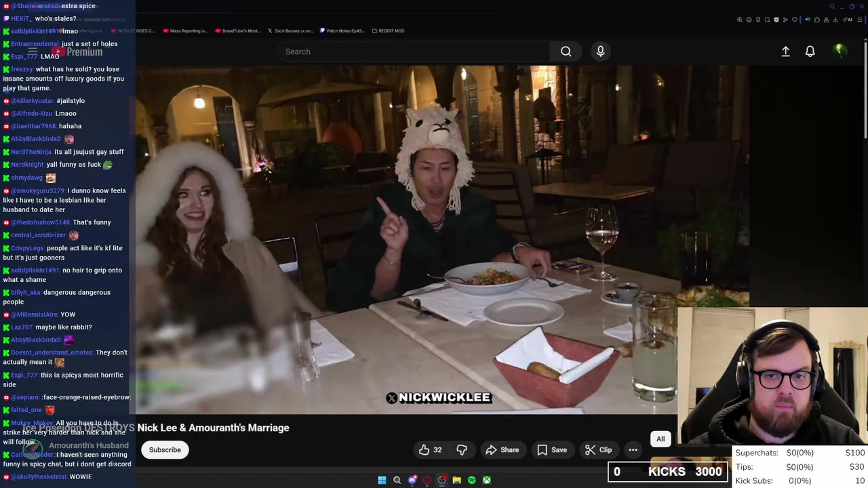
Task: Open Windows Start menu
Action: point(382,480)
